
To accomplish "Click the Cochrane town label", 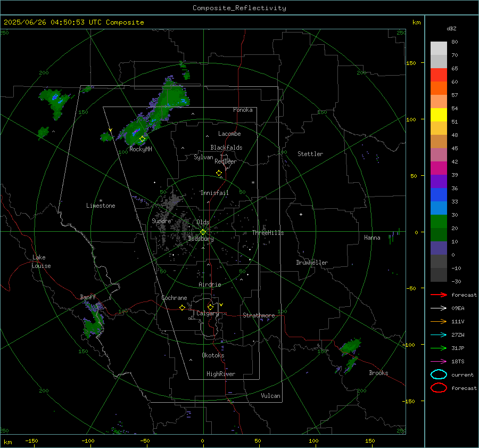I will pyautogui.click(x=174, y=298).
